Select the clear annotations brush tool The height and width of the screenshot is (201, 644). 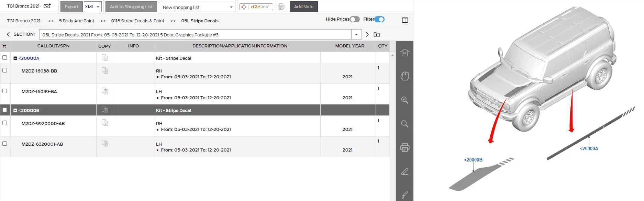tap(405, 195)
